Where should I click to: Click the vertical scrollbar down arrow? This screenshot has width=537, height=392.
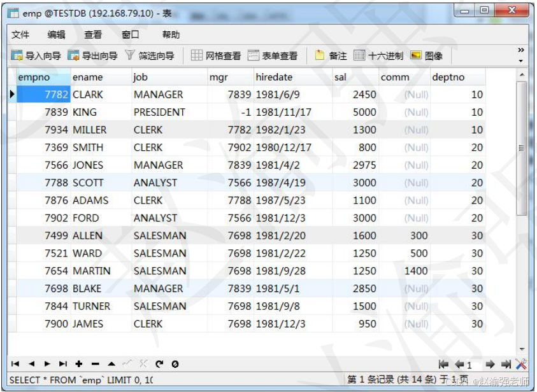522,349
